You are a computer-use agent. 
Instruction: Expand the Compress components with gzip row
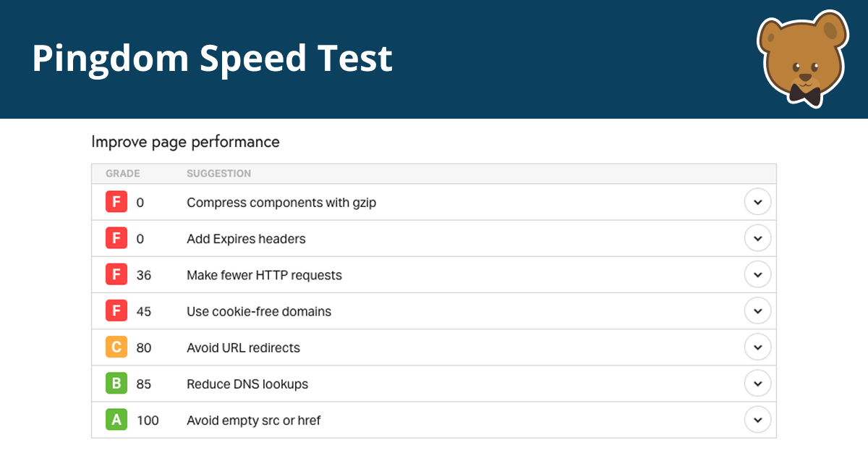click(757, 202)
